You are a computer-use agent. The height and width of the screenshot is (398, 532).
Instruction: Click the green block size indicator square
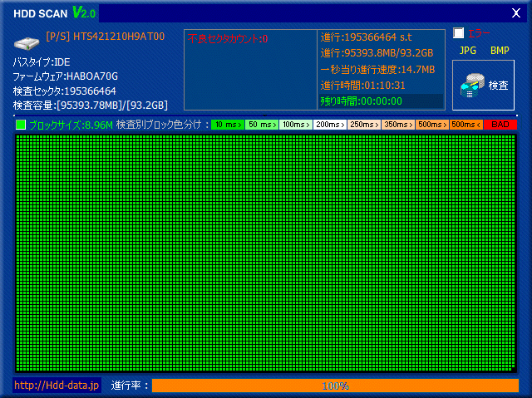pos(21,125)
